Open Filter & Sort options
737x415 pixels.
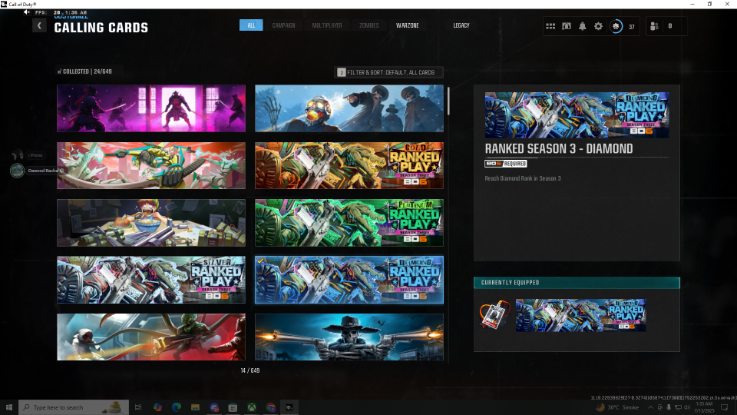point(389,72)
